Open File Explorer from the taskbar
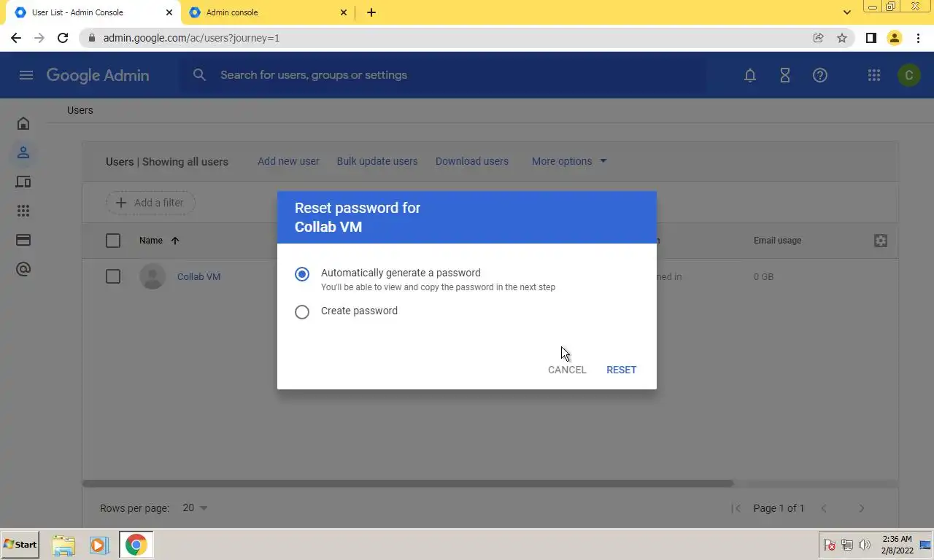The width and height of the screenshot is (934, 560). (63, 545)
